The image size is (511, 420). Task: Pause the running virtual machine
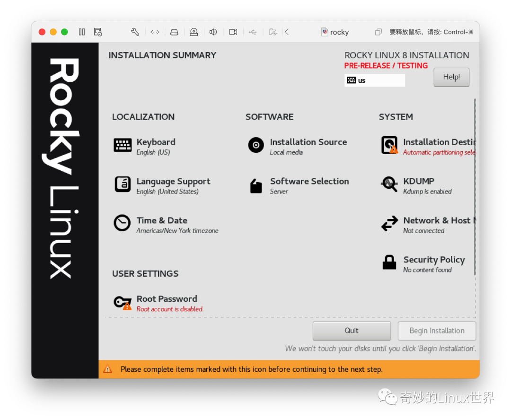(x=81, y=32)
